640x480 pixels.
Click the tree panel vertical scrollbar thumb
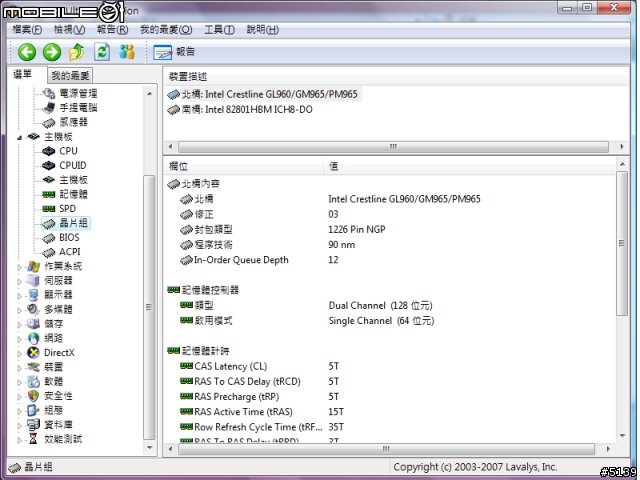click(x=149, y=307)
